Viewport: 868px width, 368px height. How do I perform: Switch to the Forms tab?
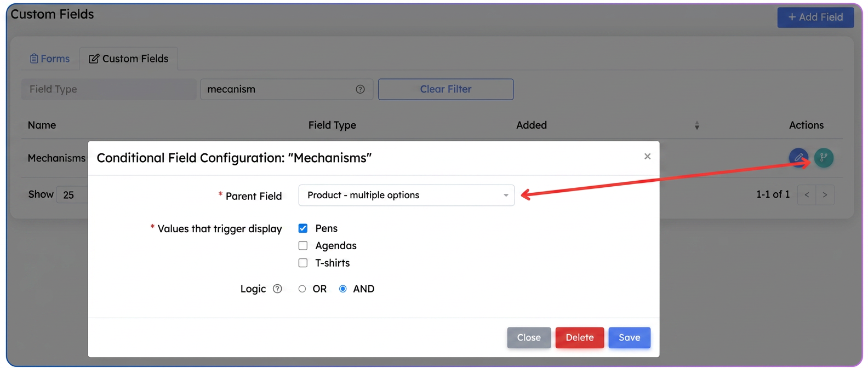[x=50, y=59]
